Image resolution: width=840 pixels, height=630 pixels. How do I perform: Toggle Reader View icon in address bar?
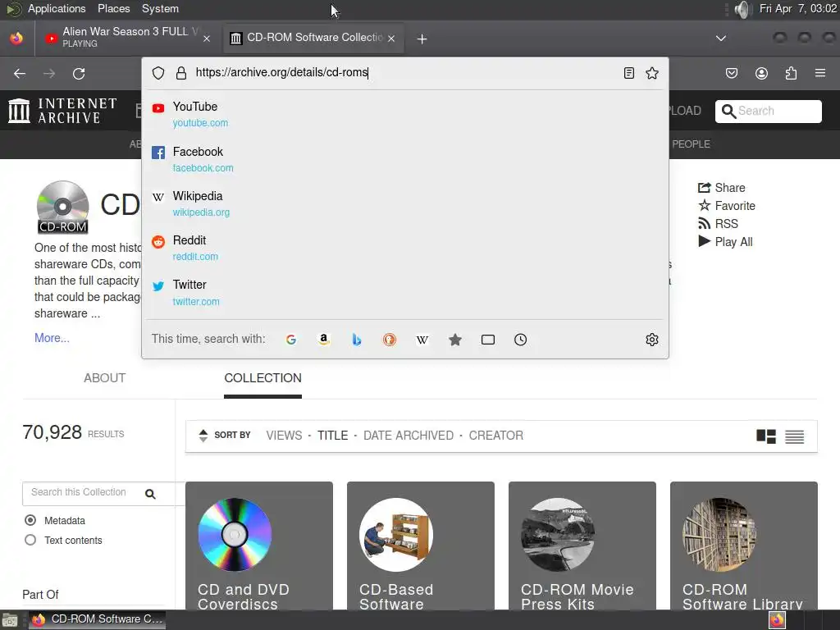(x=629, y=73)
